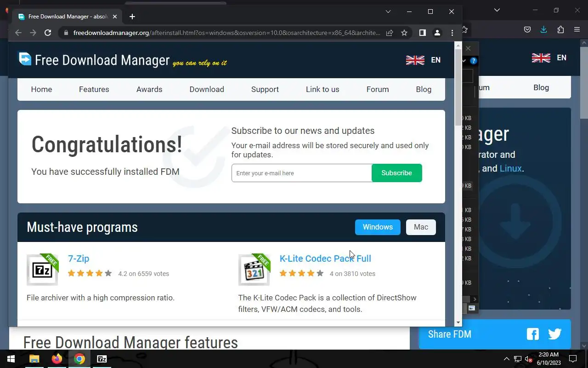Screen dimensions: 588x368
Task: Open the Download nav item
Action: click(x=207, y=89)
